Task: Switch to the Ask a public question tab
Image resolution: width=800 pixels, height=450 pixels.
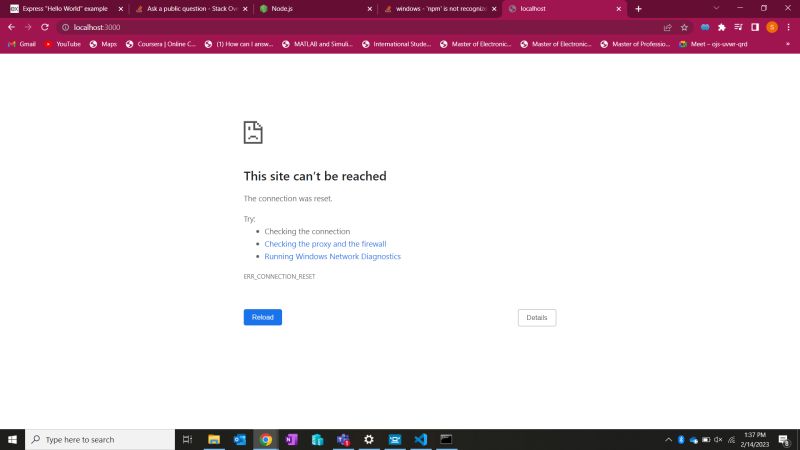Action: 192,9
